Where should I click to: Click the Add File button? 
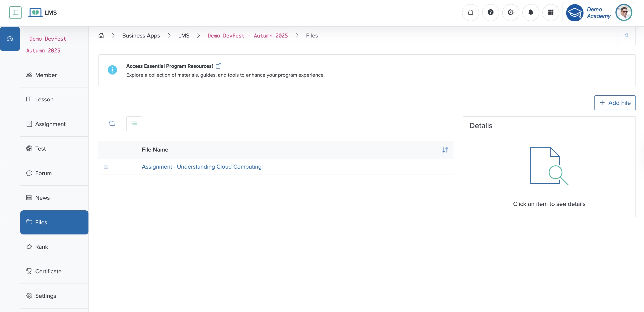[615, 103]
